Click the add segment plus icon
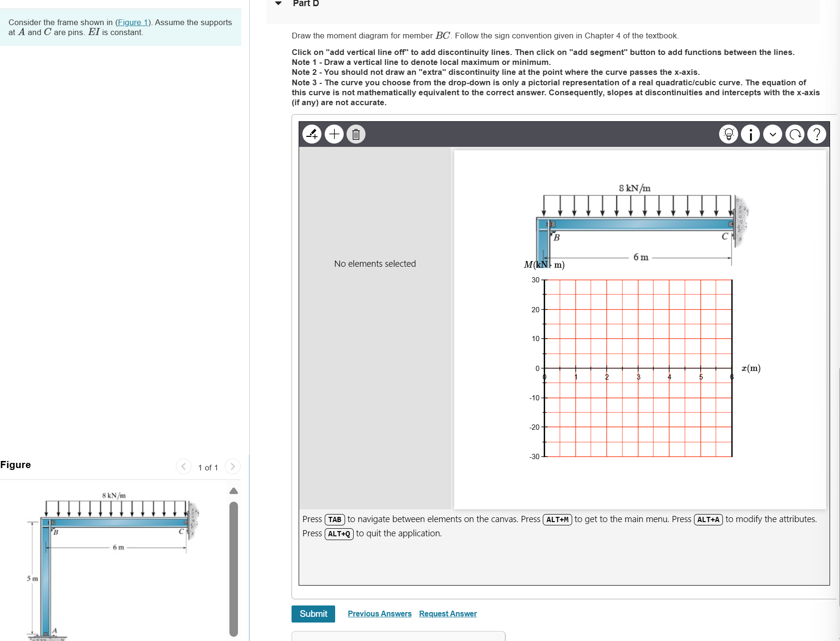This screenshot has width=840, height=641. pyautogui.click(x=334, y=134)
